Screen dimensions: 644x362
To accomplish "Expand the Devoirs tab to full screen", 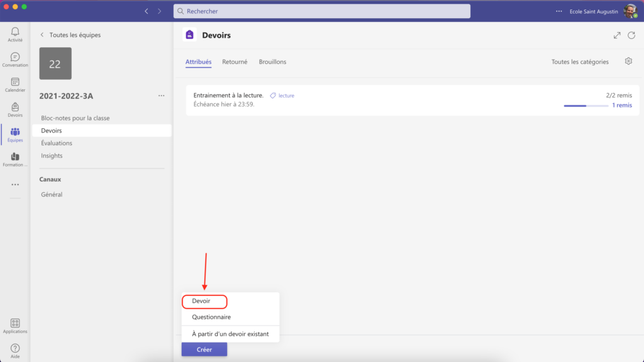I will pos(617,36).
